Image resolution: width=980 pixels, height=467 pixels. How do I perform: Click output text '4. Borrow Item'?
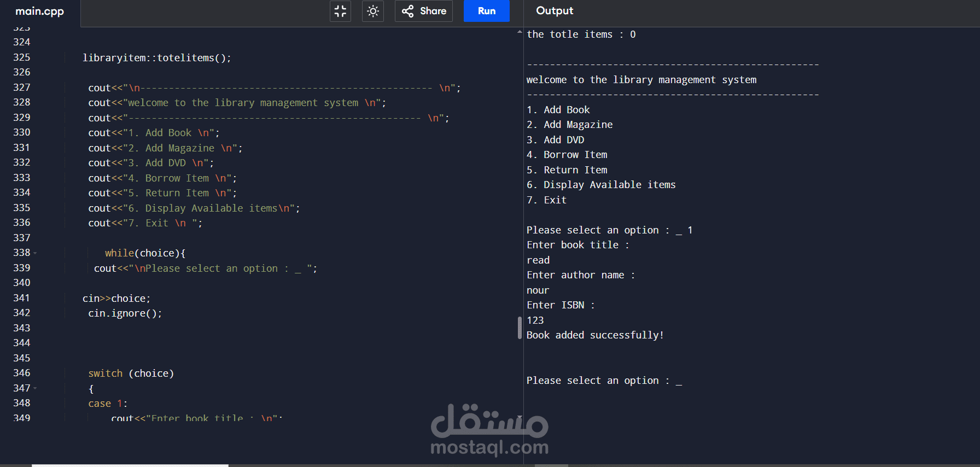click(567, 155)
